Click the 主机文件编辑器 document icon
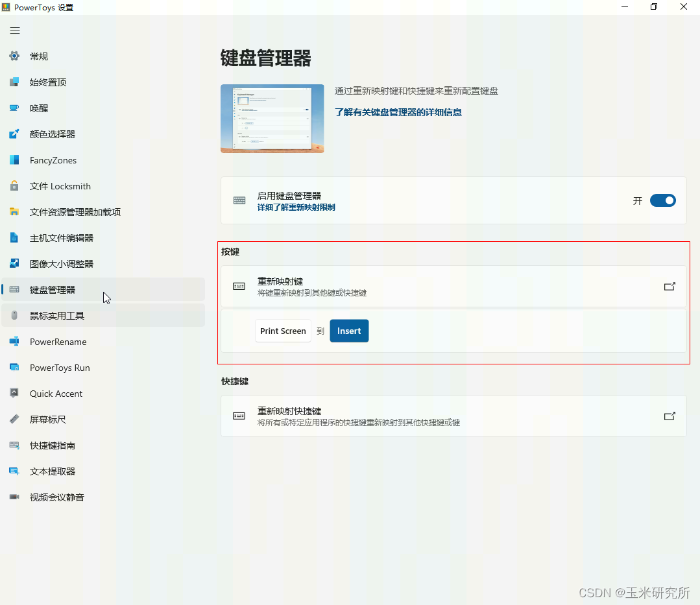Viewport: 700px width, 605px height. coord(14,237)
